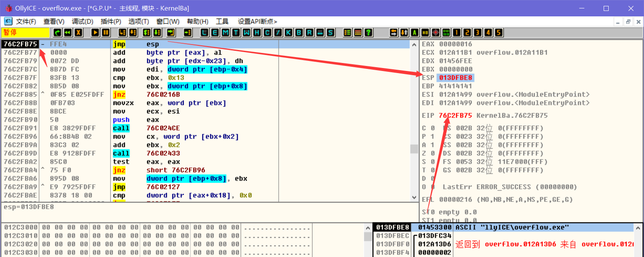644x257 pixels.
Task: Click the orange Step Into icon
Action: pos(123,32)
